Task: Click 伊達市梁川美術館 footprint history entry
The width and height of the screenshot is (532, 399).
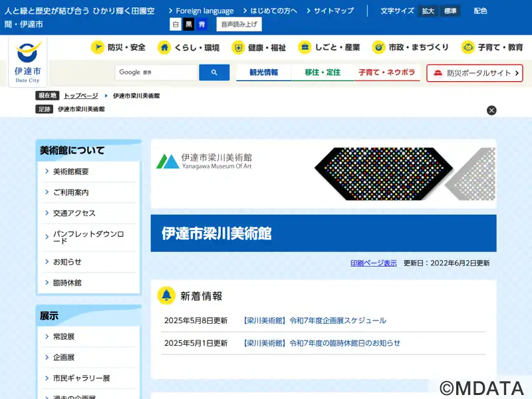Action: (81, 109)
